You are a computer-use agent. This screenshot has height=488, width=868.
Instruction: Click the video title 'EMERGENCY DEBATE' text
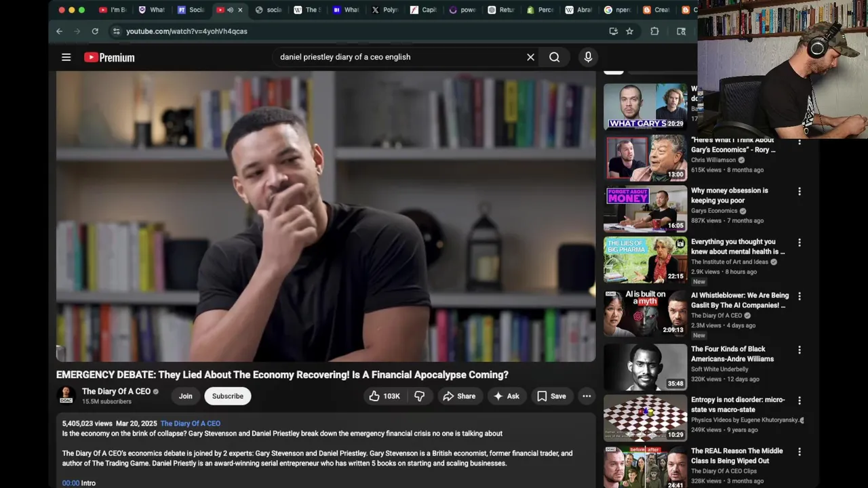(282, 375)
